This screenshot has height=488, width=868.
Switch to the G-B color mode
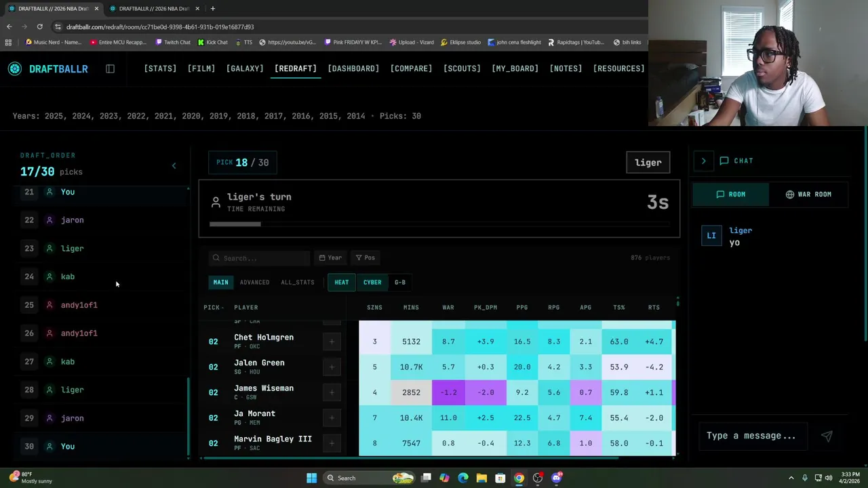tap(400, 283)
